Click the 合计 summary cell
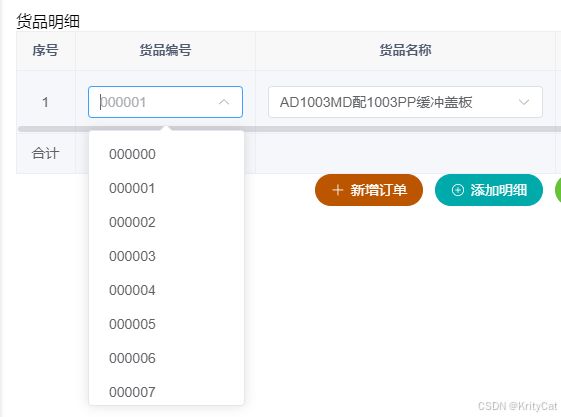This screenshot has height=417, width=561. tap(45, 153)
